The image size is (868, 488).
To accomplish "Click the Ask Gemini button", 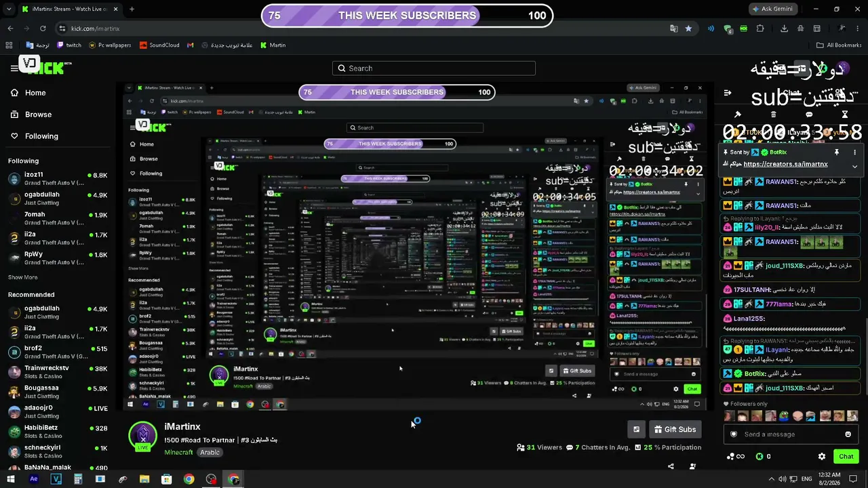I will (773, 9).
